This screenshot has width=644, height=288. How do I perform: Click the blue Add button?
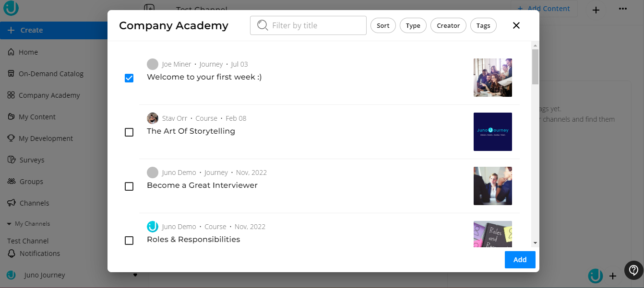coord(520,260)
